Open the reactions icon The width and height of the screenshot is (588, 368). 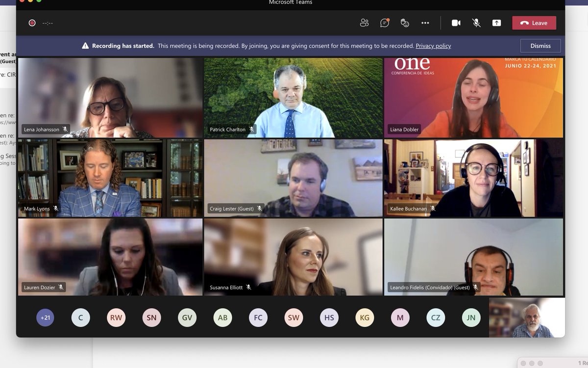click(x=405, y=23)
